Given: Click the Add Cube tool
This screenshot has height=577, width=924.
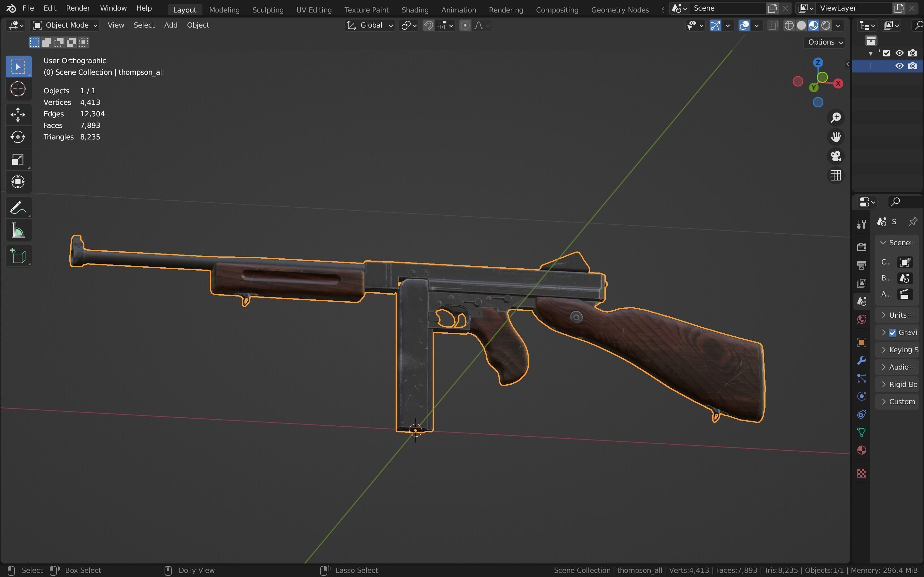Looking at the screenshot, I should [18, 256].
